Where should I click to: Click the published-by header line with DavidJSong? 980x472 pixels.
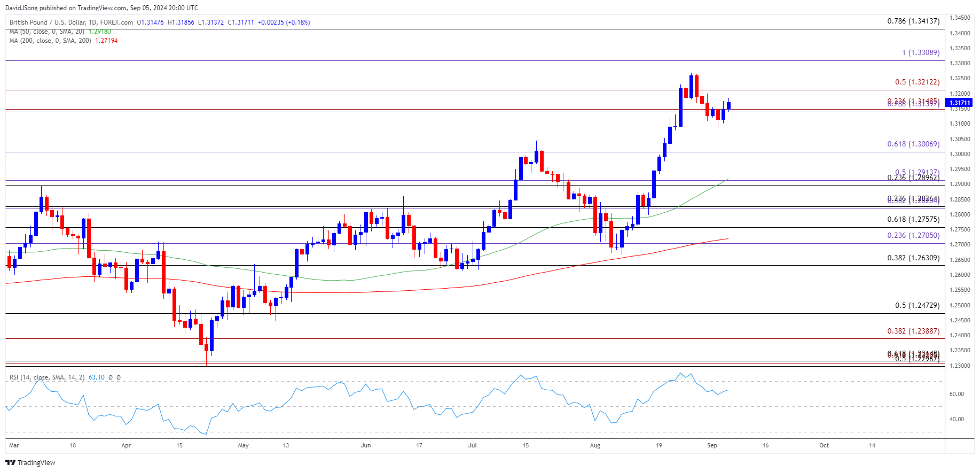coord(102,8)
